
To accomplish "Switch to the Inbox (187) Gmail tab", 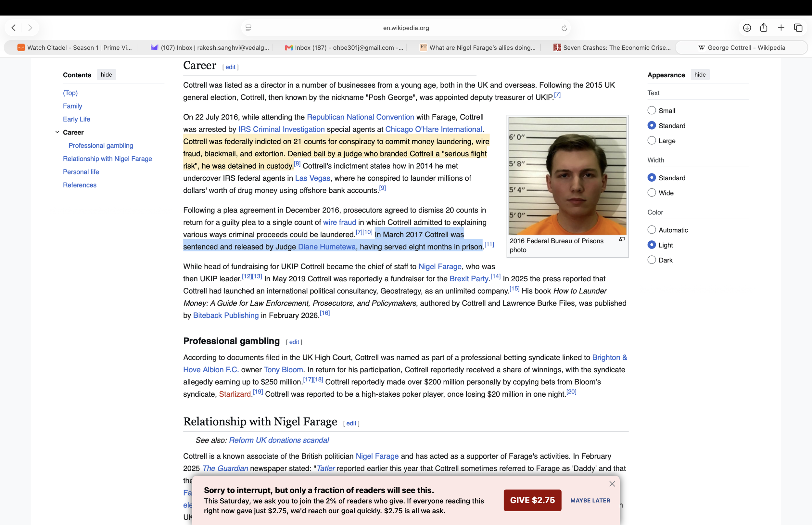I will pos(344,48).
